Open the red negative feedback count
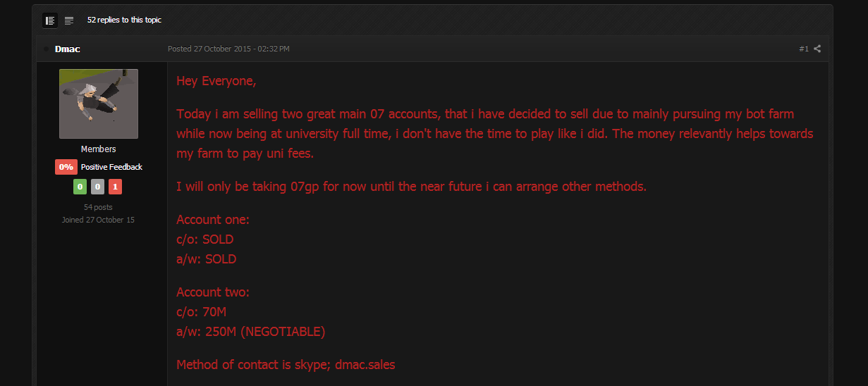The image size is (868, 386). click(116, 187)
